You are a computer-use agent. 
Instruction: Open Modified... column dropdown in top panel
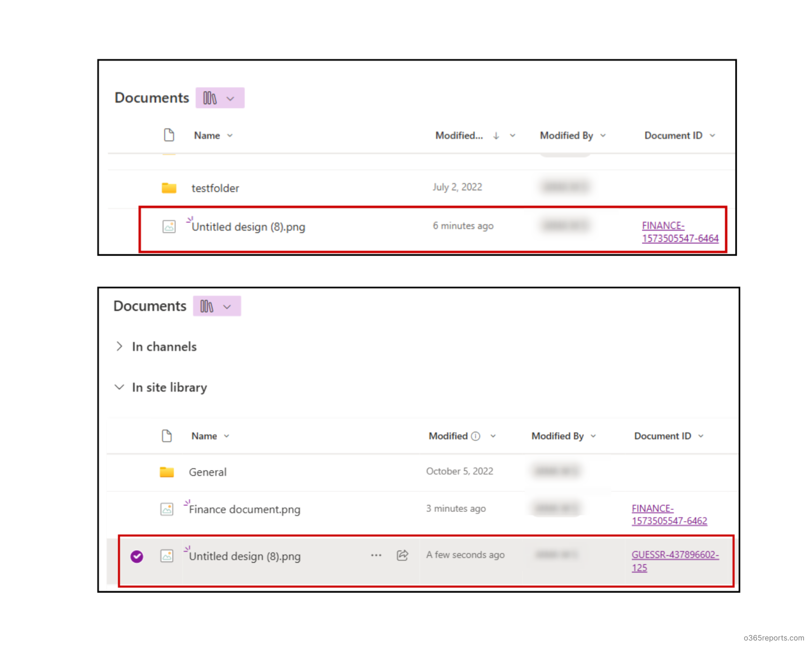(513, 136)
